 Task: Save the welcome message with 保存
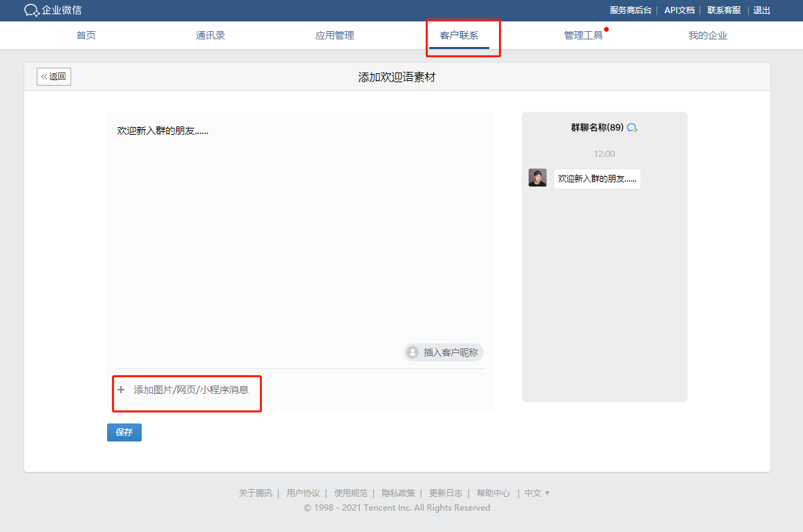click(x=124, y=433)
